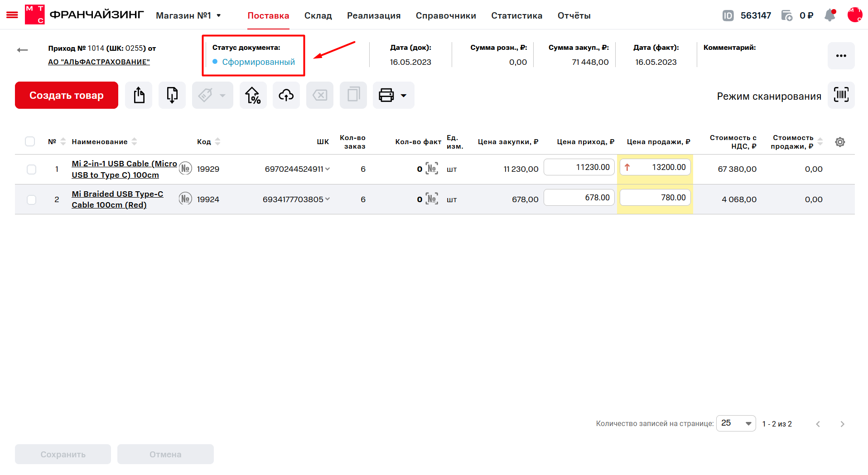Click the copy document icon
868x475 pixels.
tap(353, 95)
